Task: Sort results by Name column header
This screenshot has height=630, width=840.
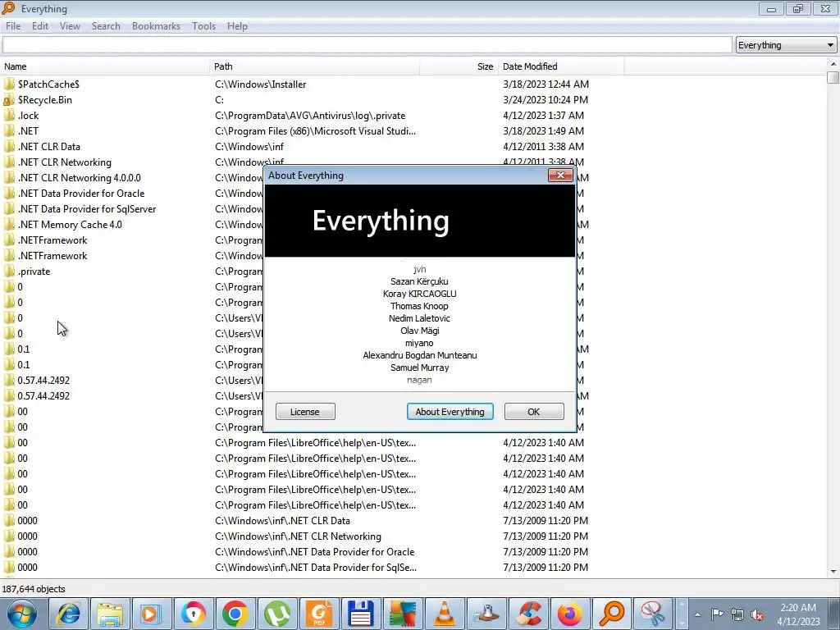Action: pos(105,66)
